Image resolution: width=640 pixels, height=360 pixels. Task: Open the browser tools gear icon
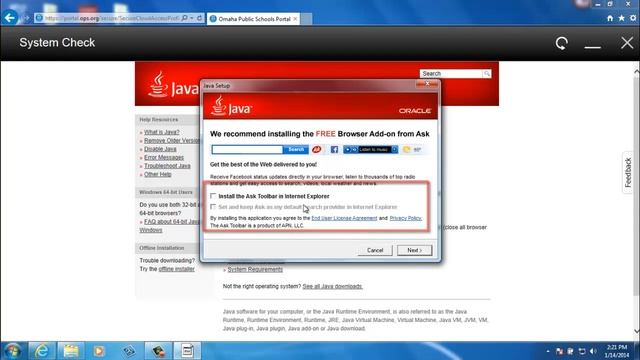[x=633, y=18]
